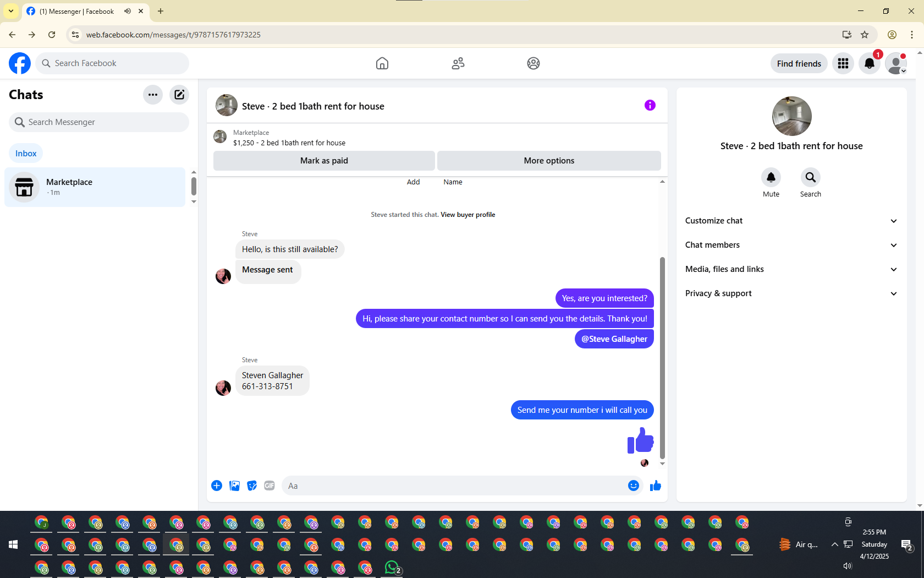Attach a file with the photo icon
The height and width of the screenshot is (578, 924).
click(234, 486)
